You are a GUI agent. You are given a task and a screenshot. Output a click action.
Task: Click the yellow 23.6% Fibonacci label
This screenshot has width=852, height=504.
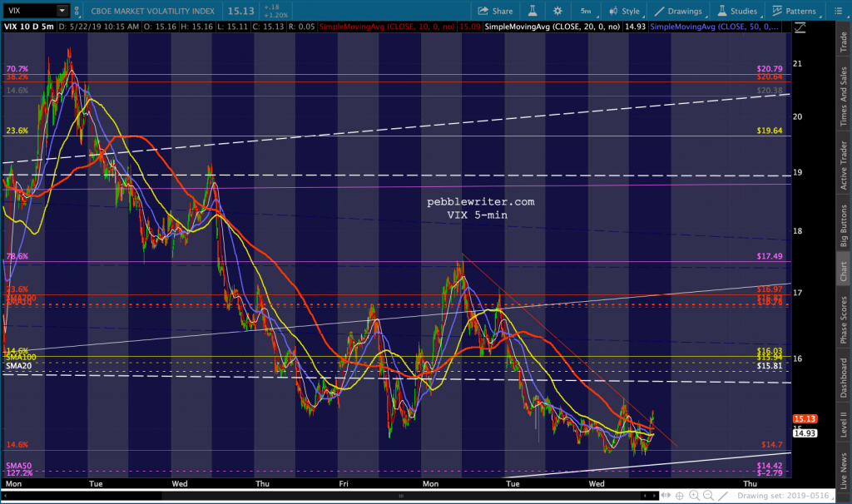(17, 131)
